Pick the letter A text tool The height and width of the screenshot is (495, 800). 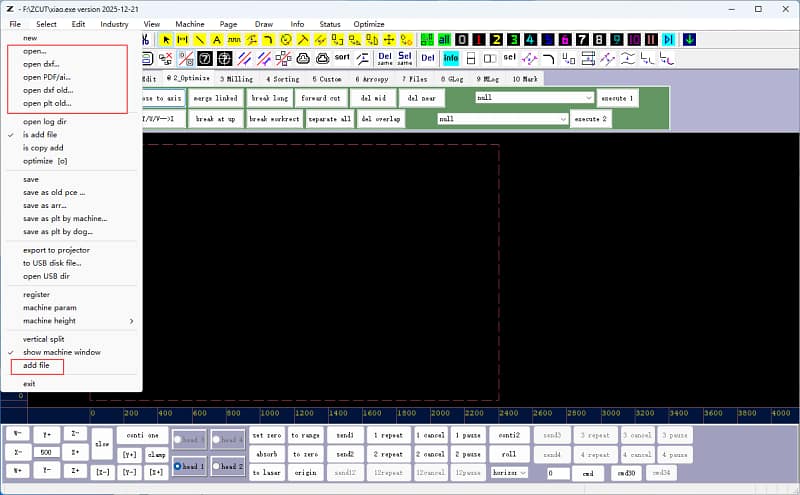(x=217, y=39)
